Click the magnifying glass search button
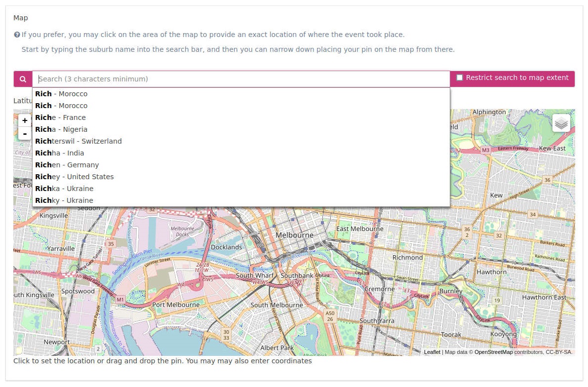The image size is (588, 387). pyautogui.click(x=23, y=79)
